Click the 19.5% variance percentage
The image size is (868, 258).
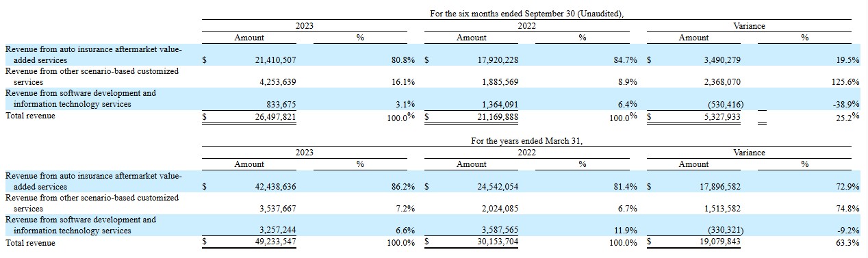(x=847, y=60)
